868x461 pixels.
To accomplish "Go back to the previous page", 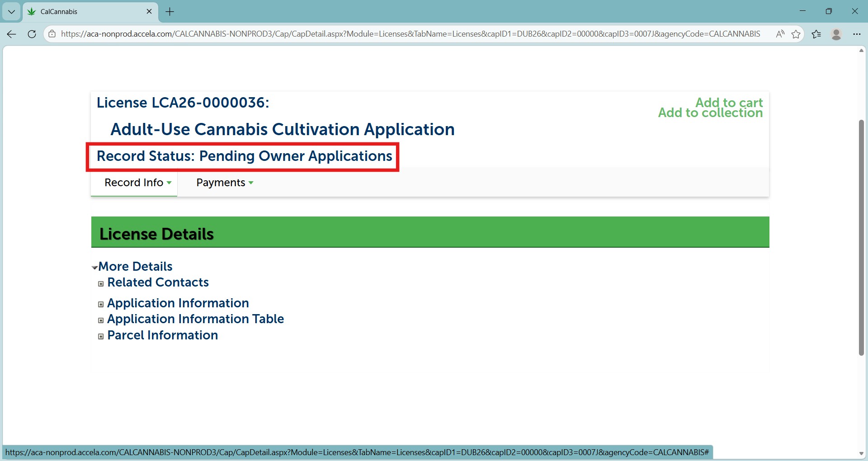I will 12,34.
